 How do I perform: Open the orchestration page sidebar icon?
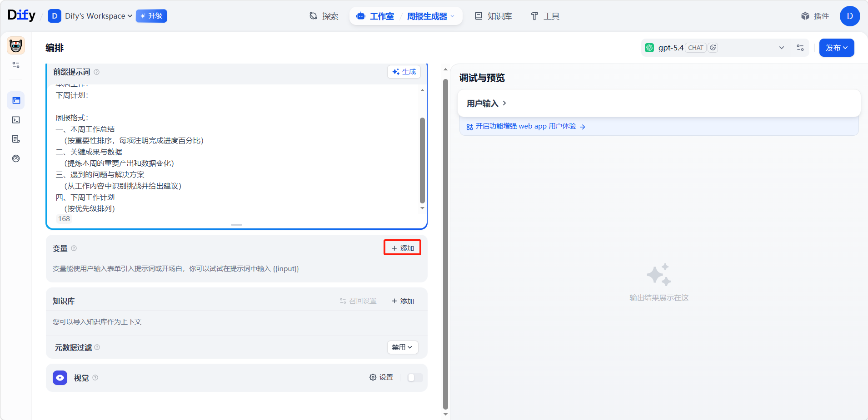[x=16, y=100]
